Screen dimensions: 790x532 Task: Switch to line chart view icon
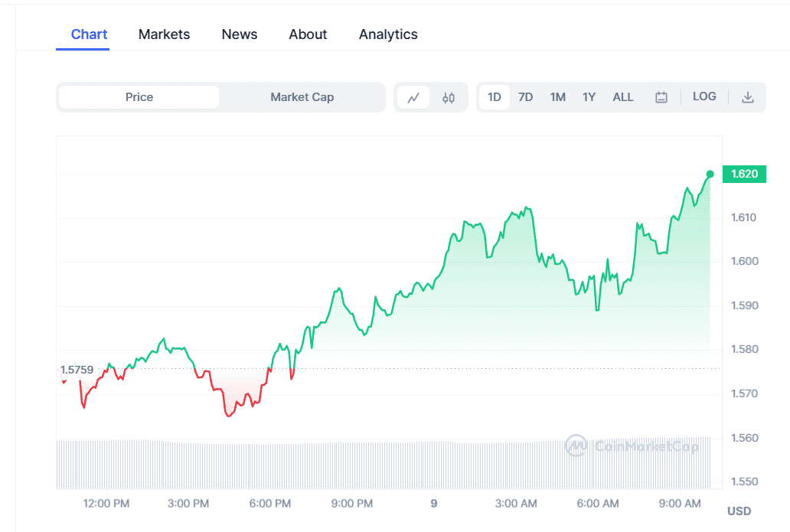(414, 97)
